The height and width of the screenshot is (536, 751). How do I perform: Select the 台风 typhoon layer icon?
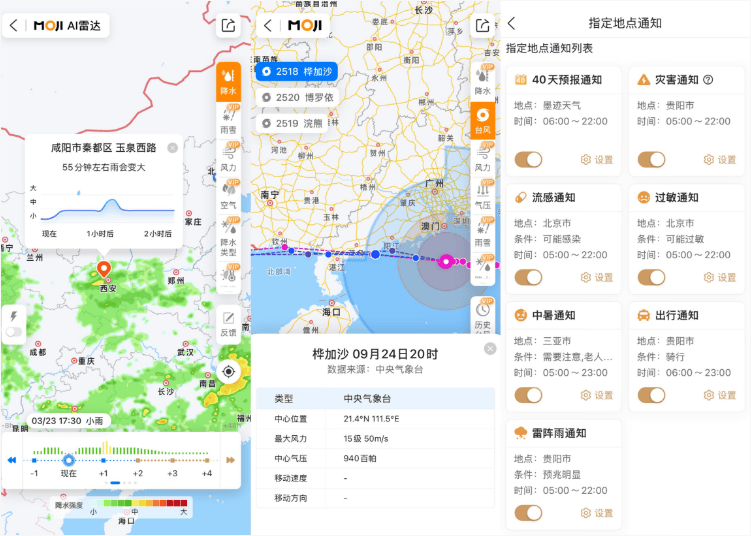(x=483, y=120)
